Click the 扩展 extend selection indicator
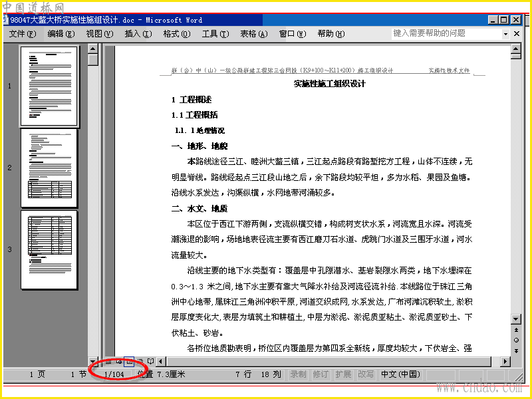 click(343, 374)
